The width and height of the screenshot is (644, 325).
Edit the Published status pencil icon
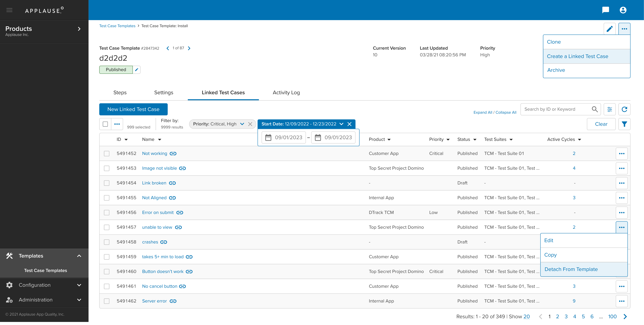tap(137, 70)
